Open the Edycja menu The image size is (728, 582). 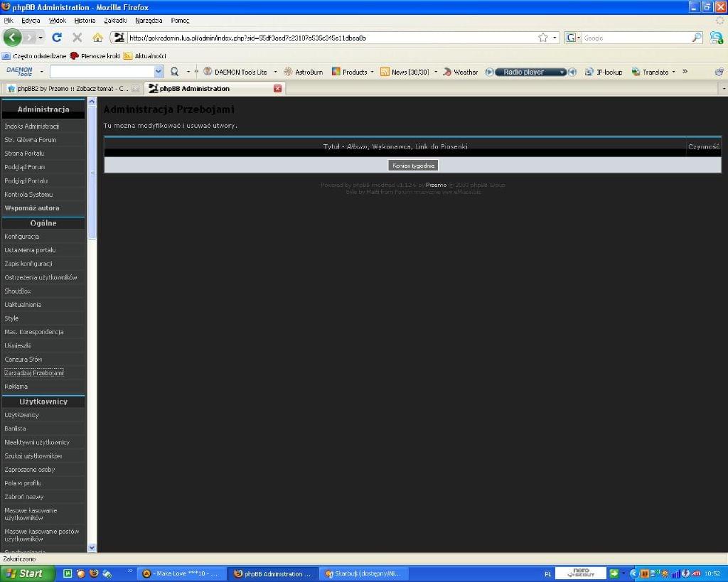point(31,21)
